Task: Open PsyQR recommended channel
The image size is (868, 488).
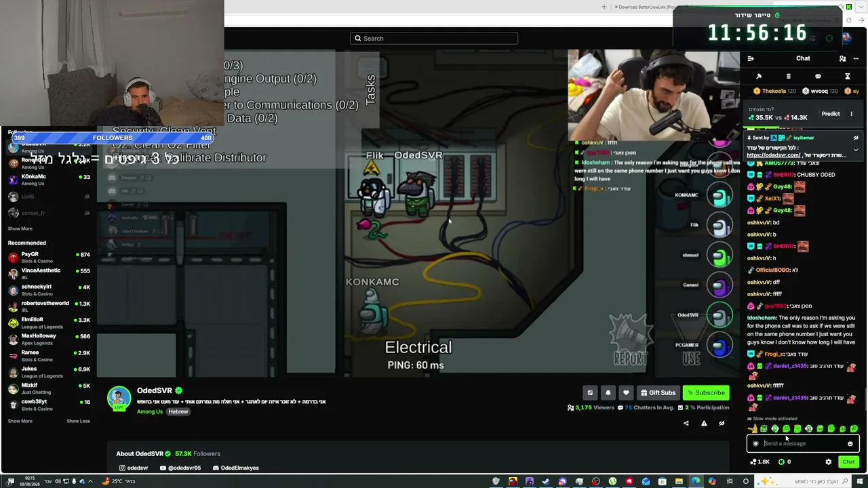Action: point(49,258)
